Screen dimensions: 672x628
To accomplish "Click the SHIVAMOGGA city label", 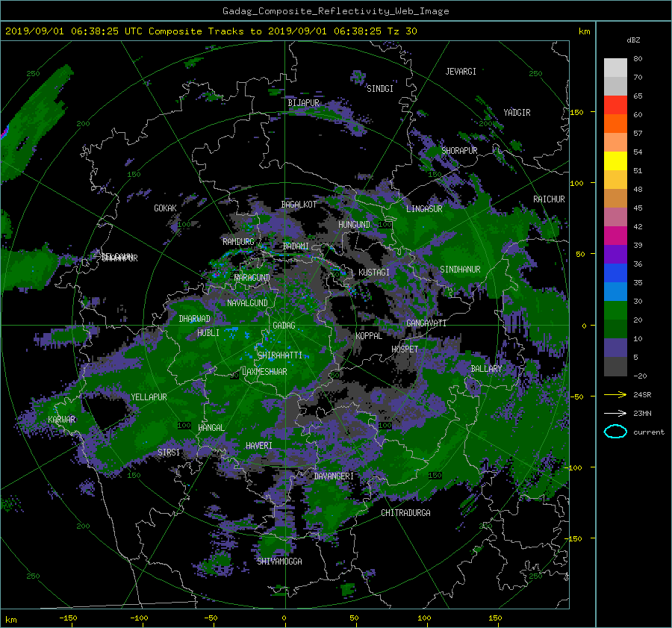I will point(279,562).
